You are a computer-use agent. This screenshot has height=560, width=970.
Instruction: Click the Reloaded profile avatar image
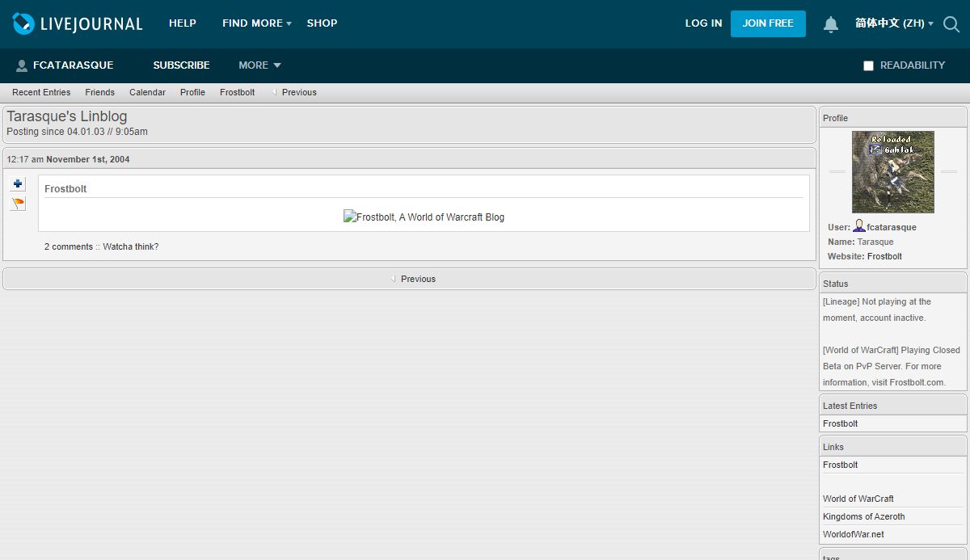[x=893, y=172]
